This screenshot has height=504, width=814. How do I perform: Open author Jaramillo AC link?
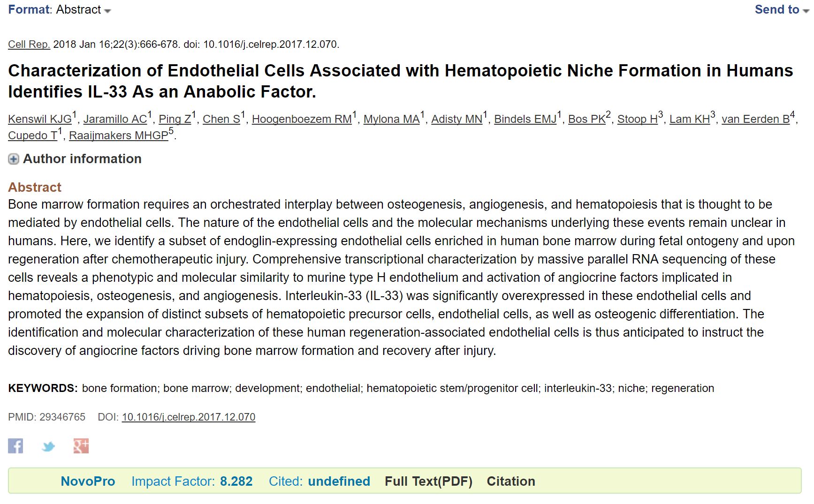115,119
